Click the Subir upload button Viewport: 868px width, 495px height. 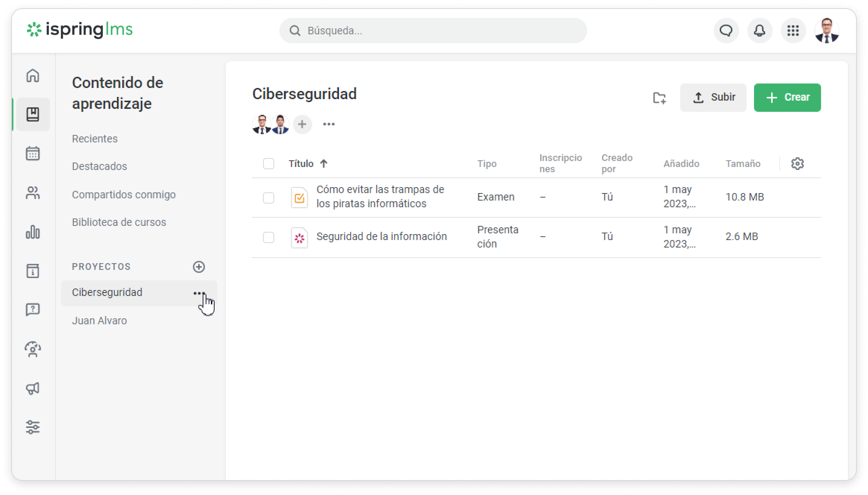coord(713,98)
